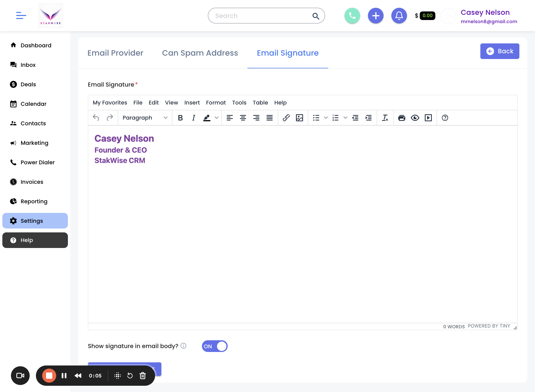This screenshot has width=535, height=392.
Task: Open notifications bell
Action: pos(399,16)
